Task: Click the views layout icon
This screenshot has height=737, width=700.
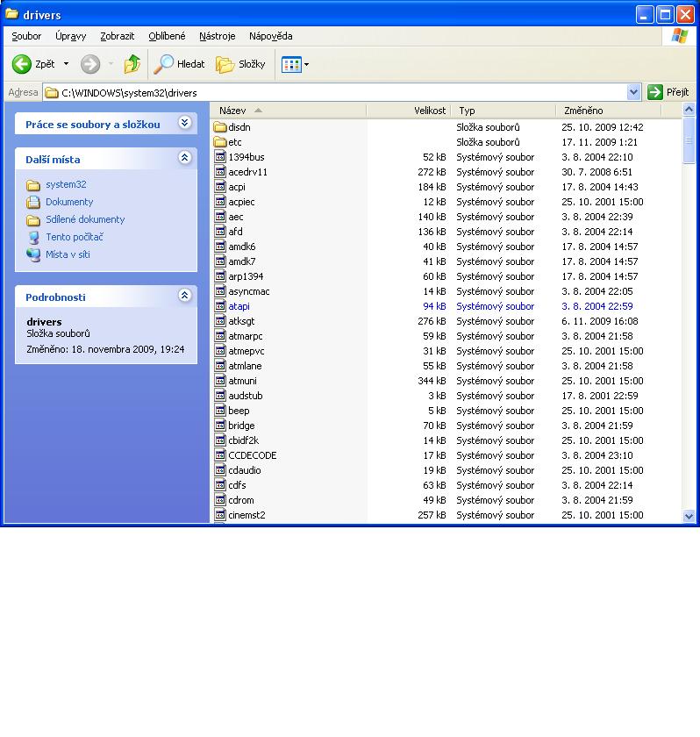Action: (x=290, y=64)
